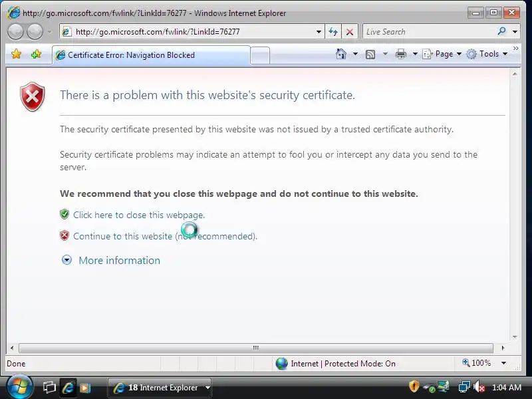Click the 'Click here to close this webpage' link
Screen dimensions: 532x399
point(139,215)
